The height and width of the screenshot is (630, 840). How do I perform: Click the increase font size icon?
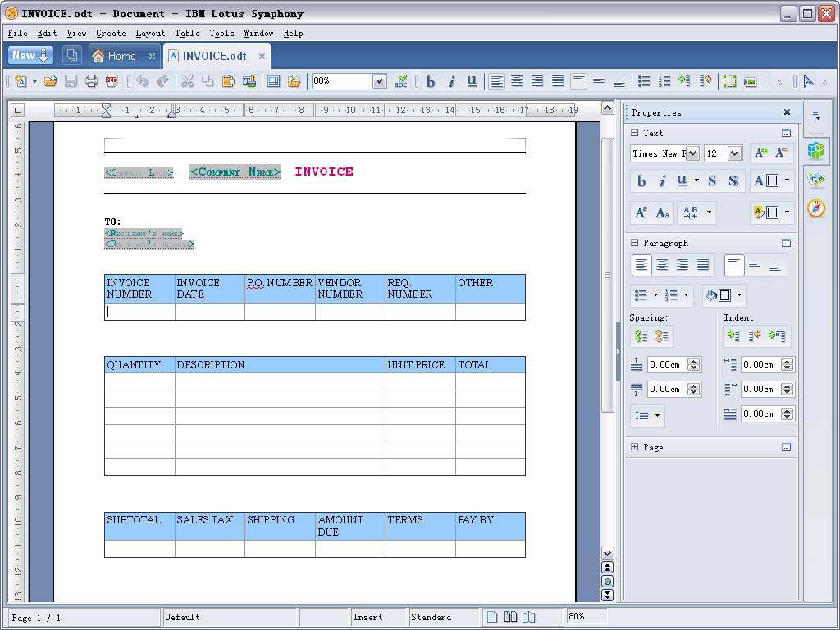[x=760, y=153]
